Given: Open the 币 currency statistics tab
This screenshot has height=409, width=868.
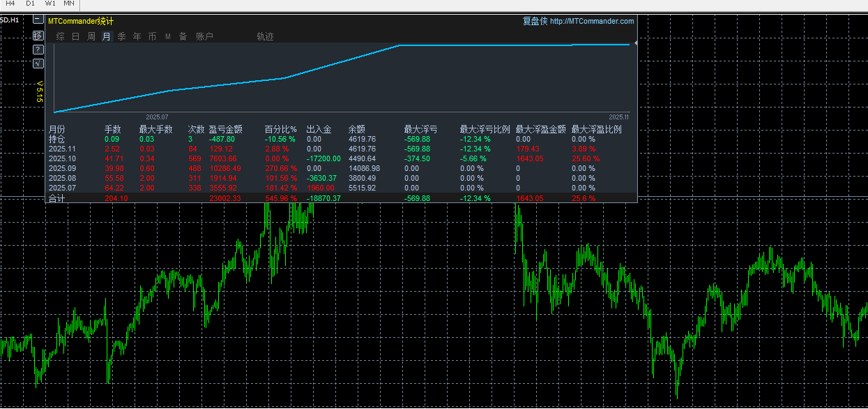Looking at the screenshot, I should click(152, 36).
